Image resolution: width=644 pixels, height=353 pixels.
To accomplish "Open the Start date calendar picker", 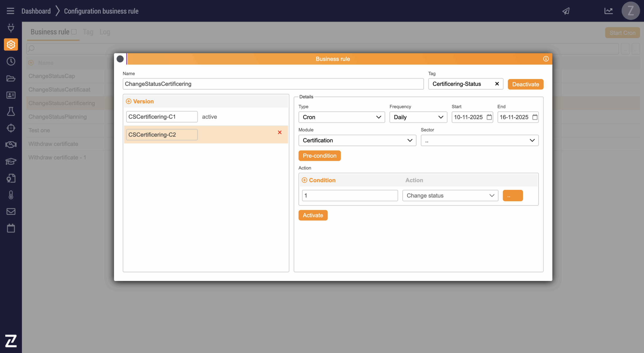I will [489, 117].
